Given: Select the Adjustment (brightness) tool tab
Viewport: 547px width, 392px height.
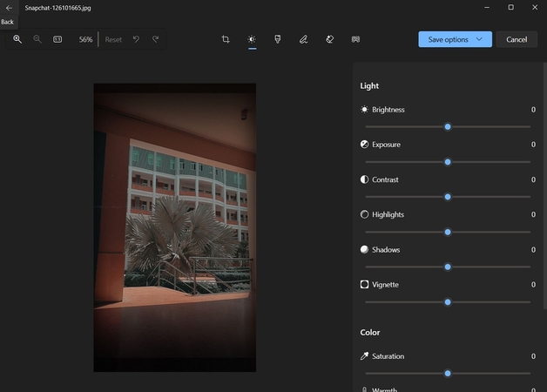Looking at the screenshot, I should tap(252, 39).
